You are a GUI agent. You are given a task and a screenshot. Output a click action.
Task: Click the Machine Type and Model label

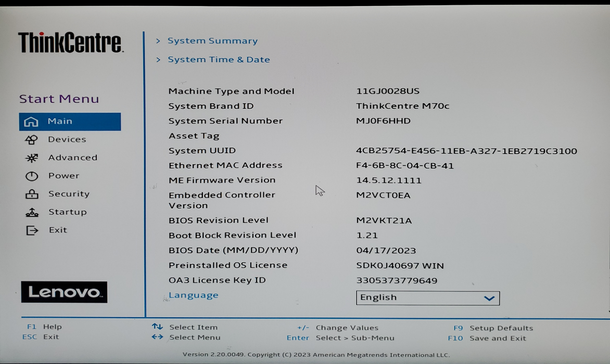click(231, 92)
